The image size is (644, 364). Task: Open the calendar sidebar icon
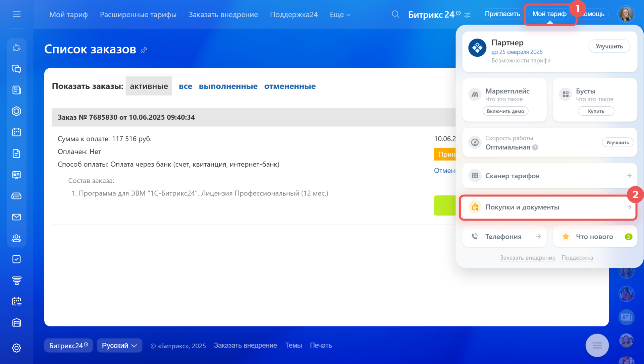click(x=16, y=132)
